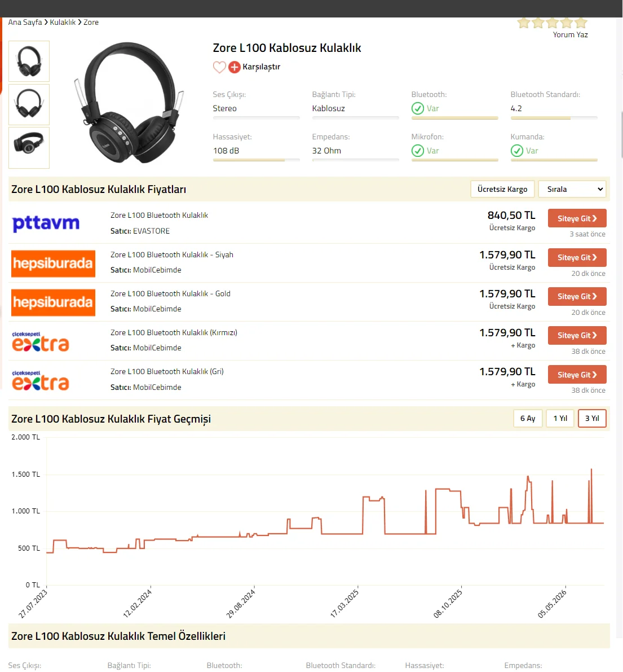Screen dimensions: 623x672
Task: Go to site for Gri extra offer
Action: [x=577, y=375]
